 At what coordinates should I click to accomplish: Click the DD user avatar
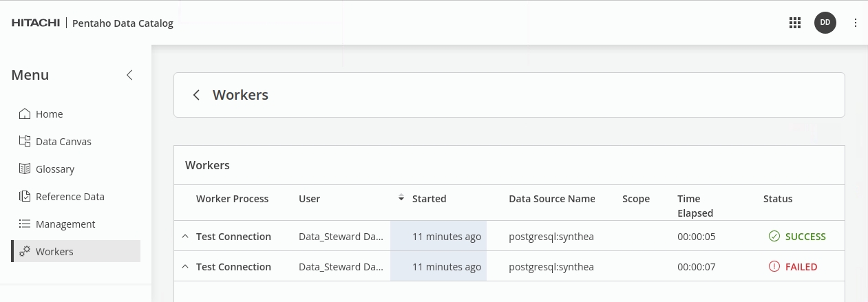825,23
